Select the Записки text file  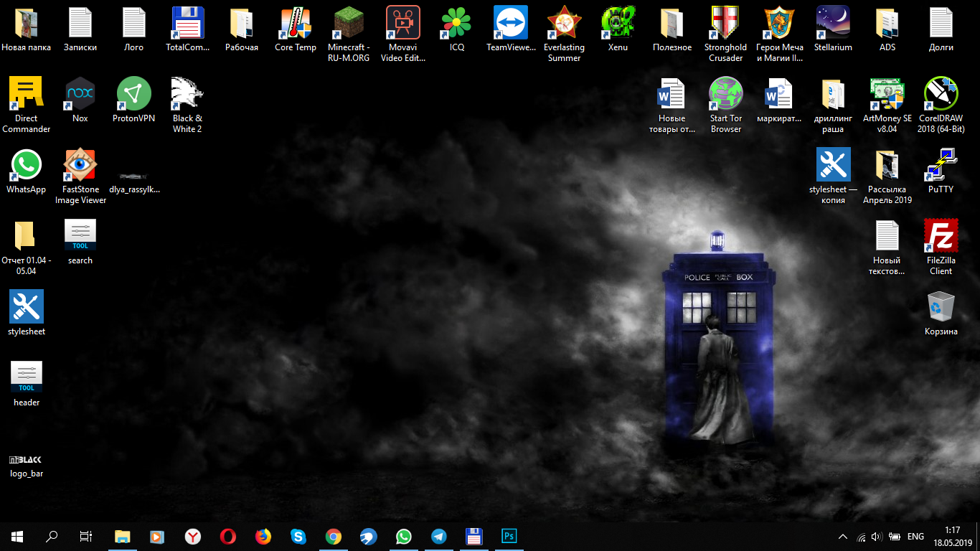click(80, 23)
